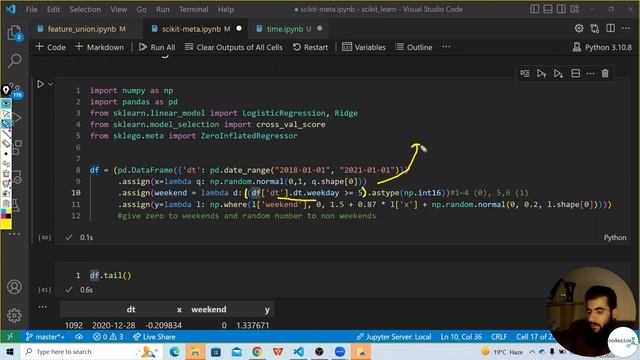Execute cell and cells below
The image size is (640, 360).
point(558,73)
